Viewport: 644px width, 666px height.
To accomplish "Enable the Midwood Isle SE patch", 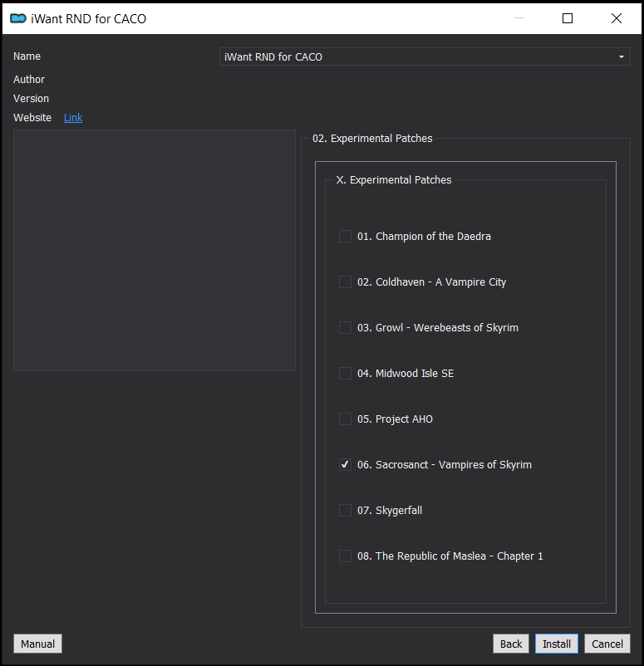I will coord(345,374).
